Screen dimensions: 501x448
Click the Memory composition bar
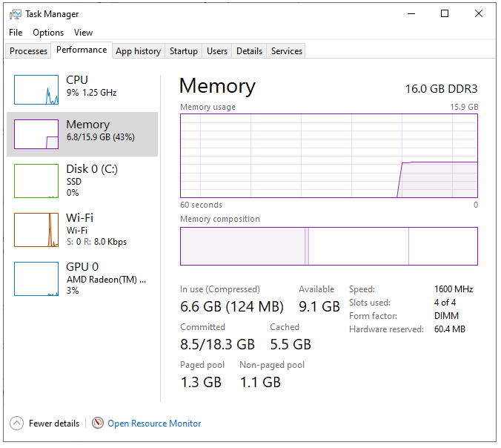pos(329,246)
